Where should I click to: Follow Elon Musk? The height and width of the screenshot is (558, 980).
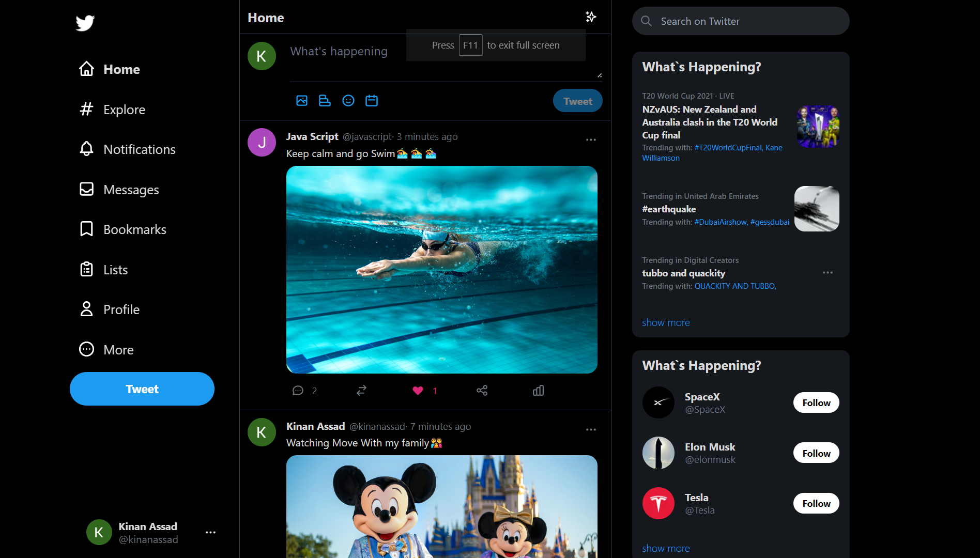tap(816, 453)
